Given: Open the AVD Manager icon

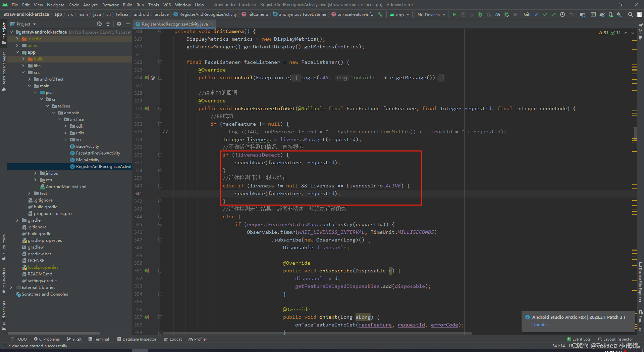Looking at the screenshot, I should [611, 14].
